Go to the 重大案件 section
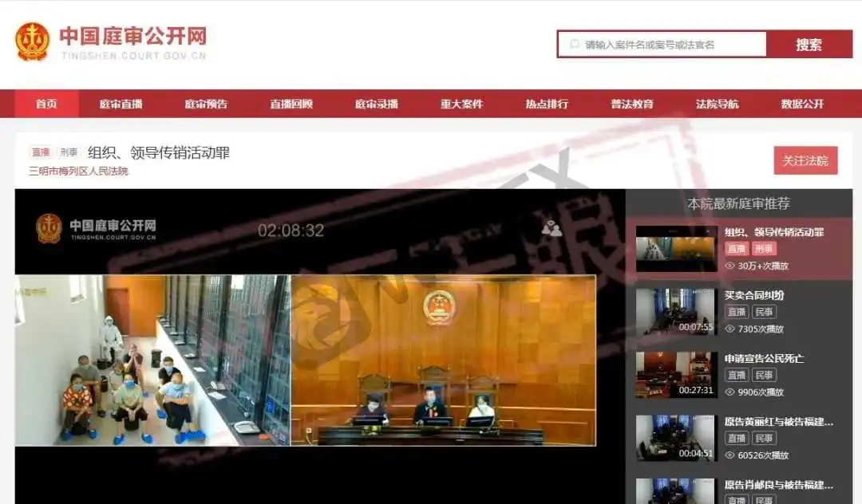This screenshot has height=504, width=862. point(462,104)
